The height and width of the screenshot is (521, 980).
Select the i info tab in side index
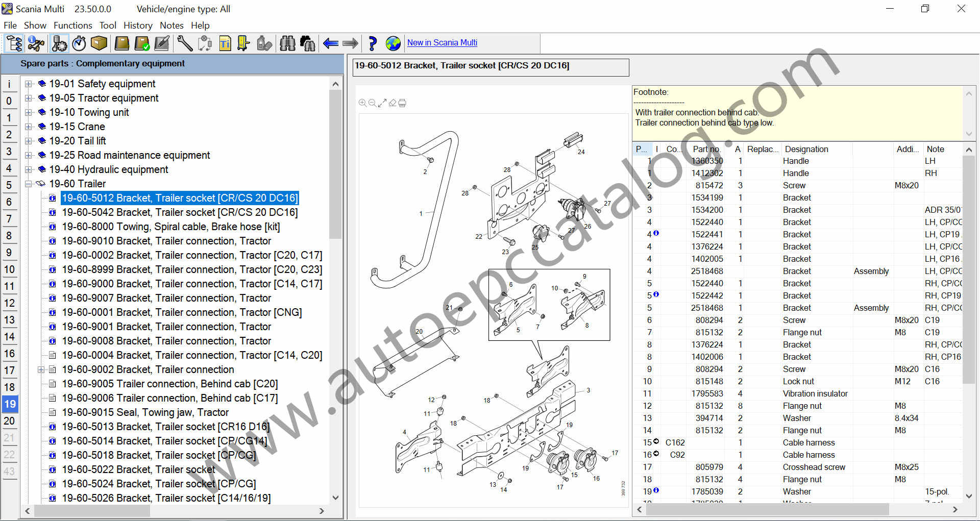click(x=9, y=84)
